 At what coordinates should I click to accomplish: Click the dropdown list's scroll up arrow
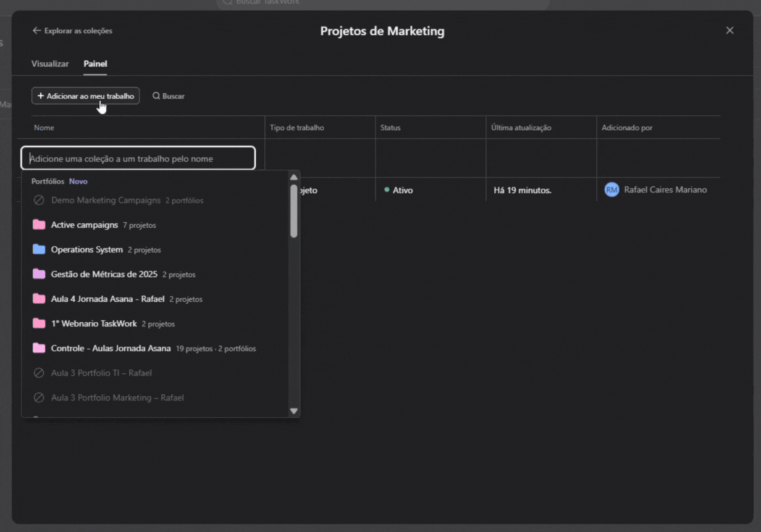click(294, 177)
